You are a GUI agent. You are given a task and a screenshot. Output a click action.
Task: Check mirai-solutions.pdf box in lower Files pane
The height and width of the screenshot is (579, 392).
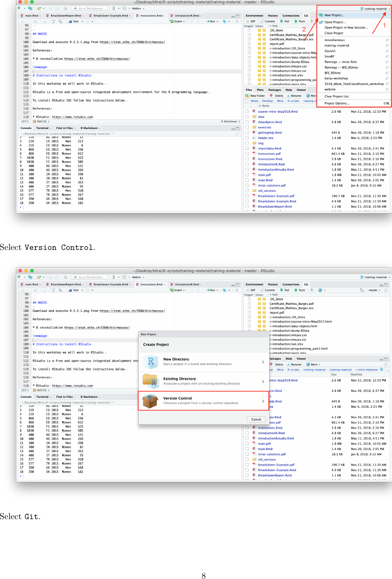[247, 454]
